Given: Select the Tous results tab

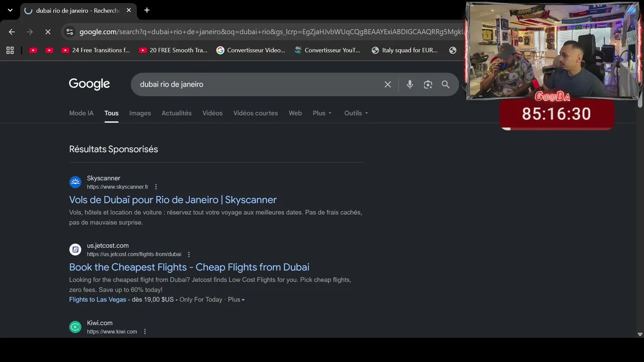Looking at the screenshot, I should pyautogui.click(x=112, y=113).
